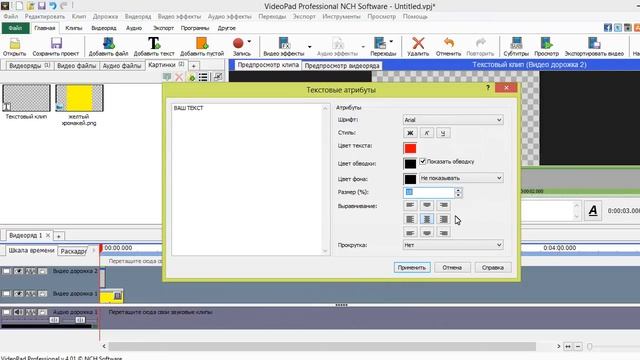This screenshot has width=640, height=360.
Task: Toggle underline Ч style button
Action: (x=443, y=133)
